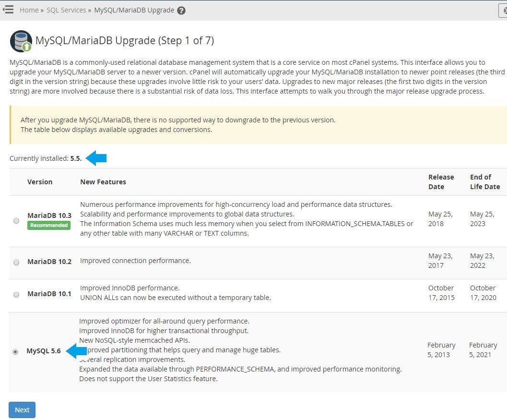This screenshot has height=420, width=507.
Task: Click the green Recommended badge
Action: coord(49,225)
